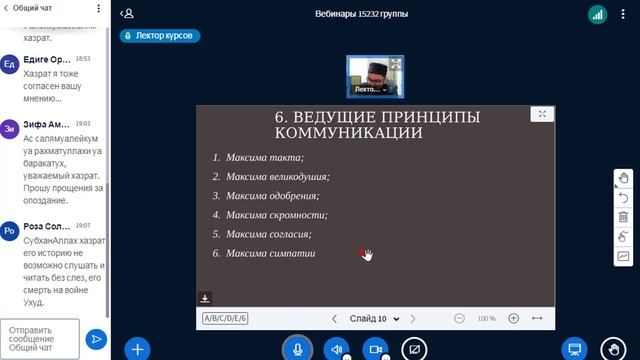Send the chat message
The height and width of the screenshot is (360, 640).
tap(96, 339)
